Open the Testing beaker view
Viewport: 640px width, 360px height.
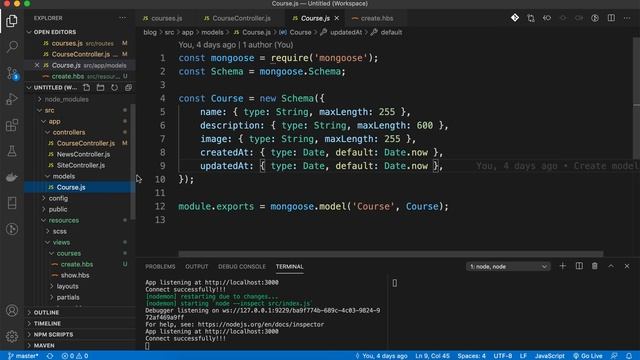12,151
